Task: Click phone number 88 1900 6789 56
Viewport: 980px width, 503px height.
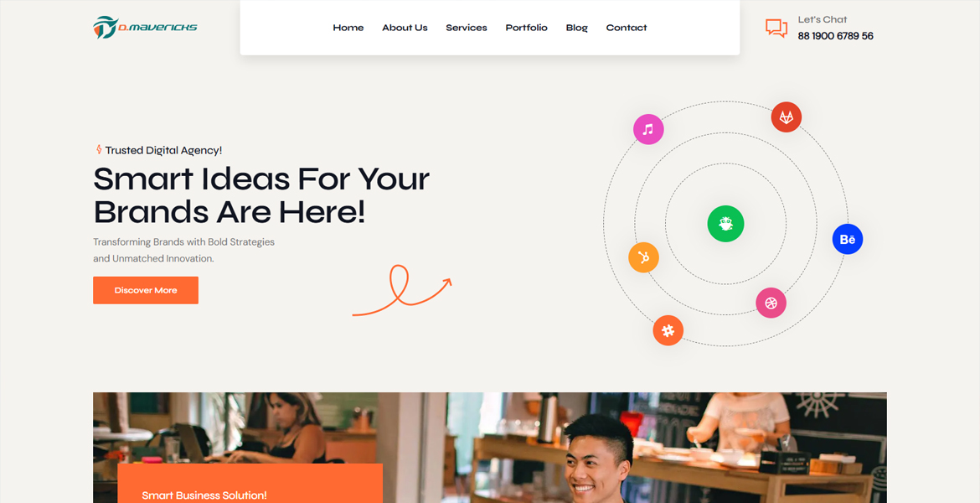Action: click(836, 36)
